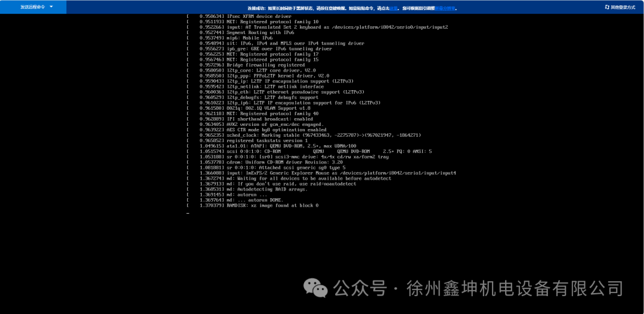This screenshot has height=314, width=644.
Task: Click 'NET: Registered protocol family 17' line
Action: 252,54
